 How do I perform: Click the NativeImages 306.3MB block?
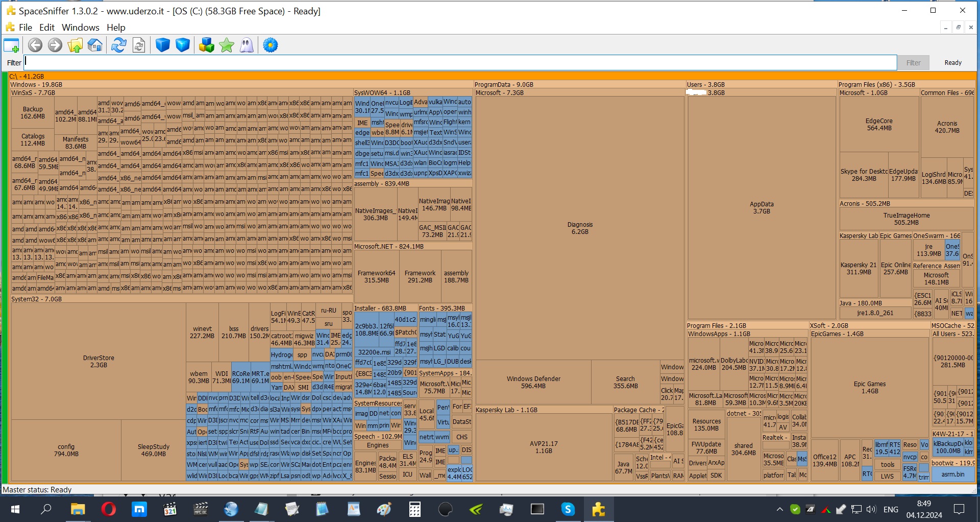(x=376, y=215)
